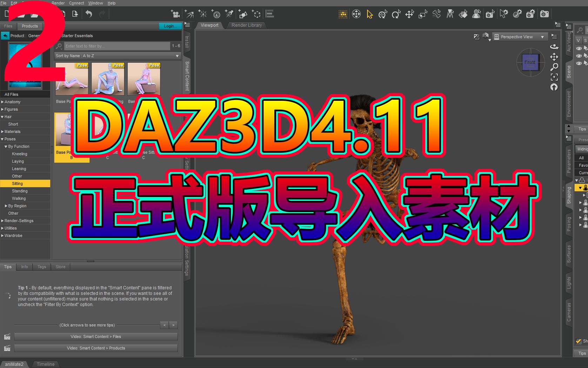Image resolution: width=588 pixels, height=368 pixels.
Task: Select the first pose thumbnail
Action: coord(72,79)
